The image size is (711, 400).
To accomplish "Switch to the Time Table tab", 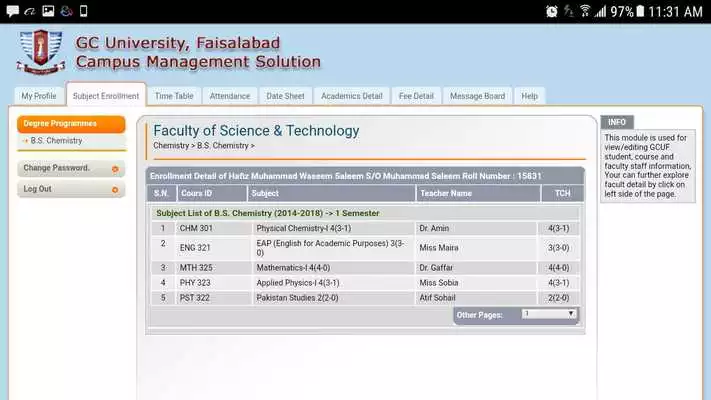I will (174, 96).
